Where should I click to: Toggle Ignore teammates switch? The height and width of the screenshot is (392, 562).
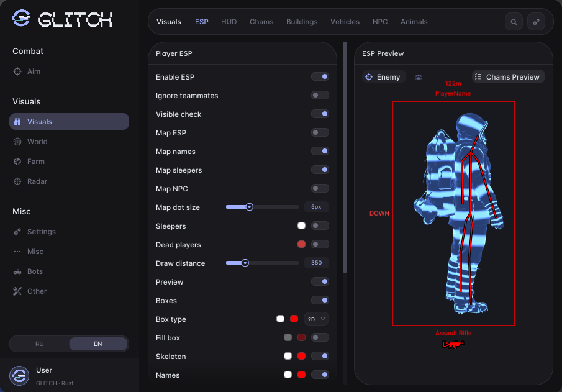click(320, 95)
